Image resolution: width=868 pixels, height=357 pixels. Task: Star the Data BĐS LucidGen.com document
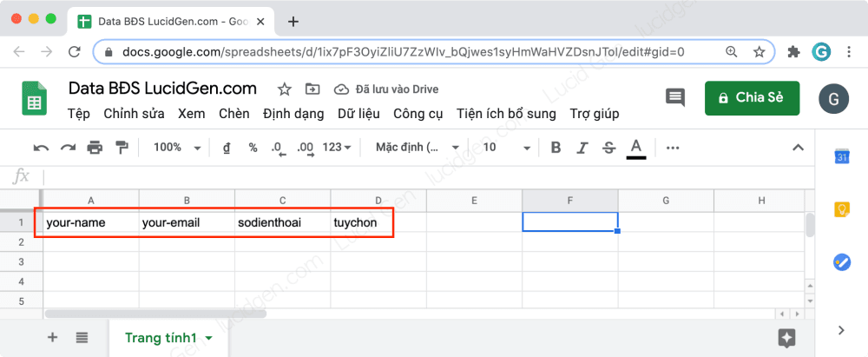(284, 89)
